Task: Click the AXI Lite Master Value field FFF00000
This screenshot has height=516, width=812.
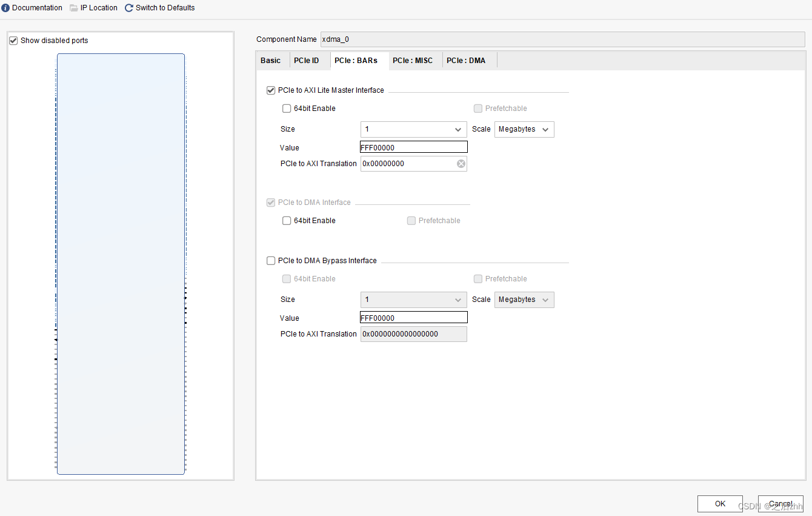Action: click(x=414, y=147)
